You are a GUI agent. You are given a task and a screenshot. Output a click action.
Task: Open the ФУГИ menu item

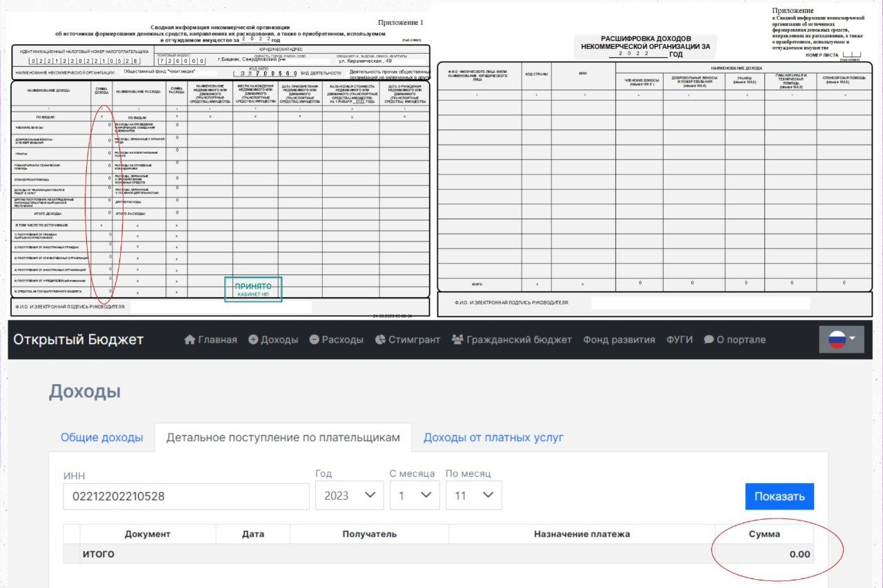click(x=679, y=340)
